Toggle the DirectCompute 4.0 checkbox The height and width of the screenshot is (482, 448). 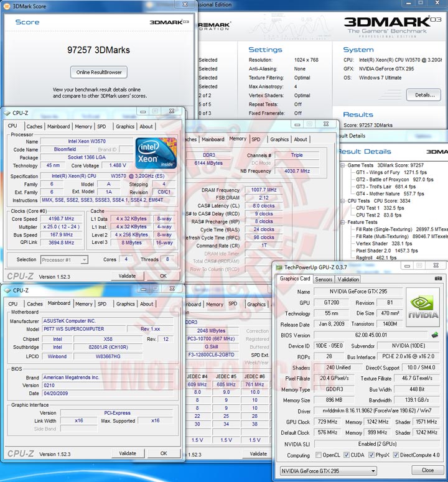pyautogui.click(x=396, y=455)
